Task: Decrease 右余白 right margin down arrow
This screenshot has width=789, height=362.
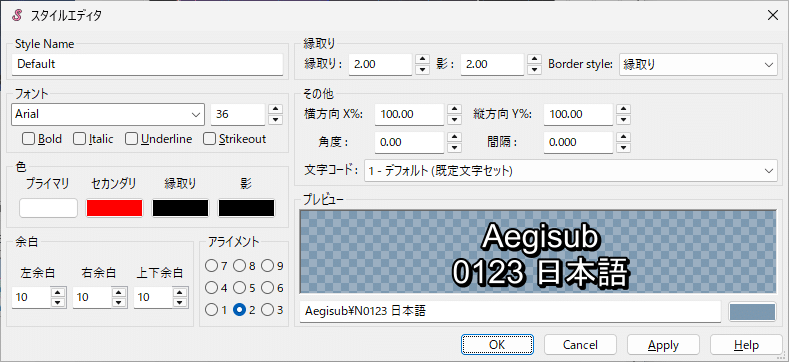Action: pos(119,303)
